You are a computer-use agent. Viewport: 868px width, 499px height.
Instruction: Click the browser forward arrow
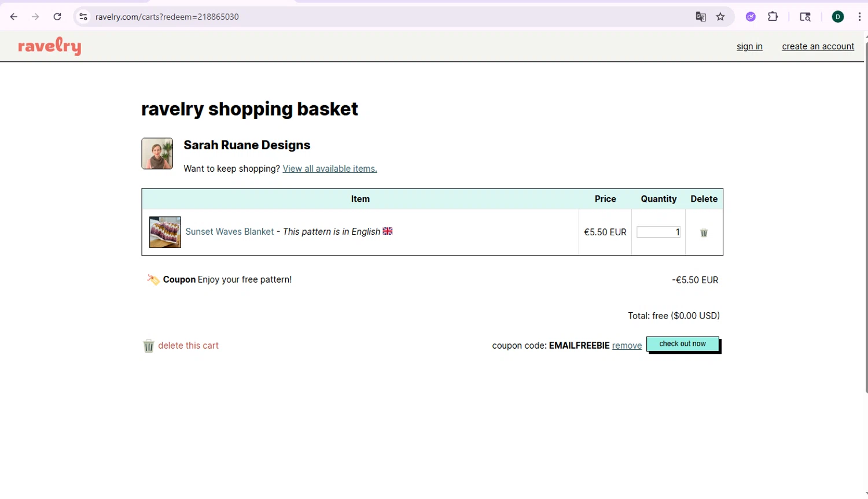(x=35, y=17)
